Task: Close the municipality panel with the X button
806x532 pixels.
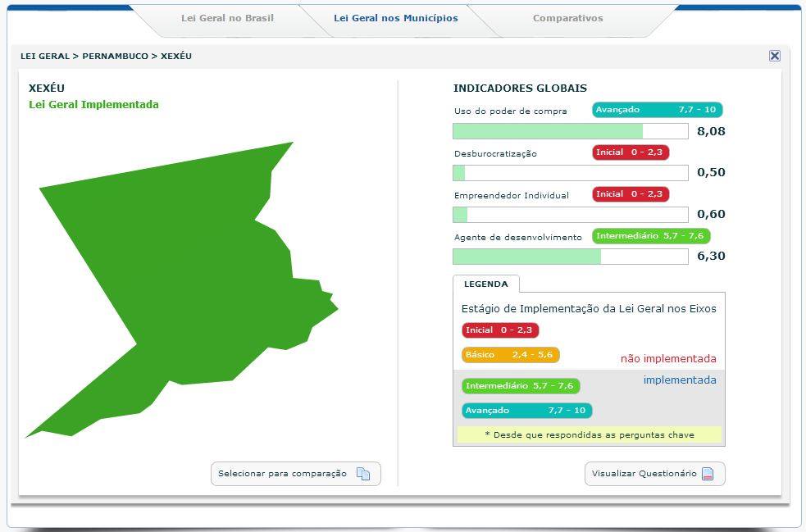Action: click(775, 56)
